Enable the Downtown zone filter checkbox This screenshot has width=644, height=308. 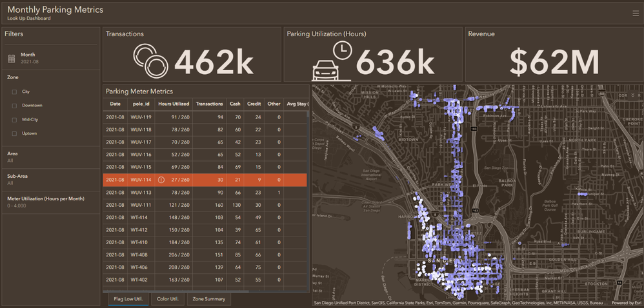(x=14, y=106)
